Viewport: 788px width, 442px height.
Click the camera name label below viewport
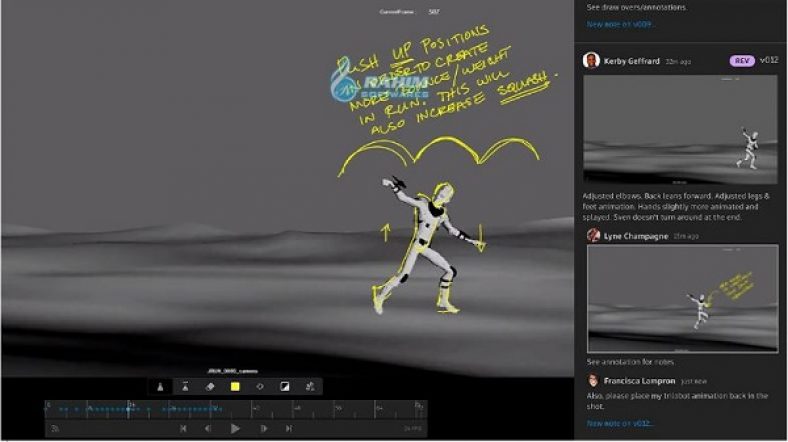pyautogui.click(x=233, y=371)
